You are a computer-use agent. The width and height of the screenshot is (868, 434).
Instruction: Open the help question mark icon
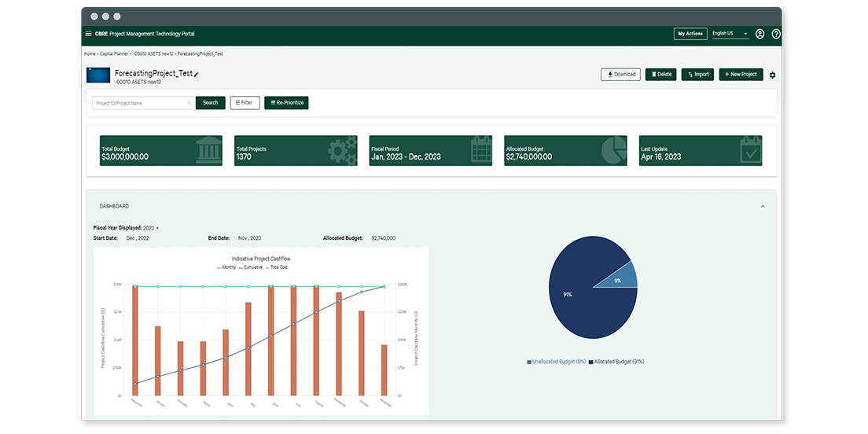(x=776, y=34)
